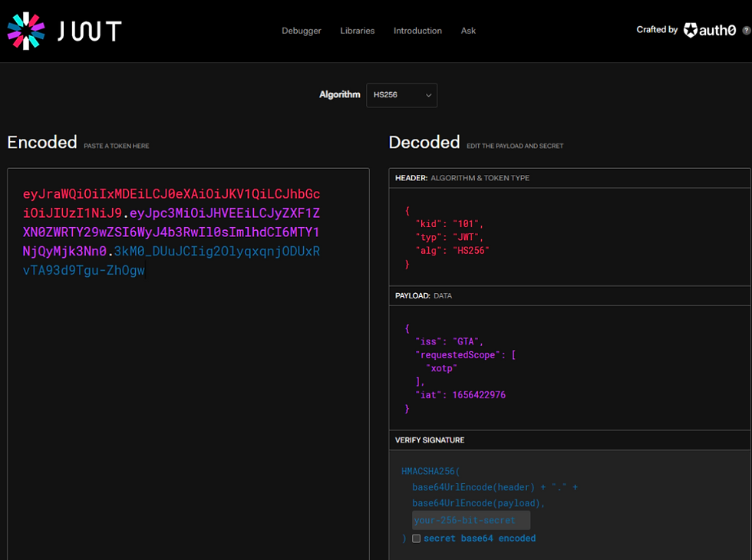This screenshot has width=752, height=560.
Task: Enable the secret base64 encoded checkbox
Action: pos(416,539)
